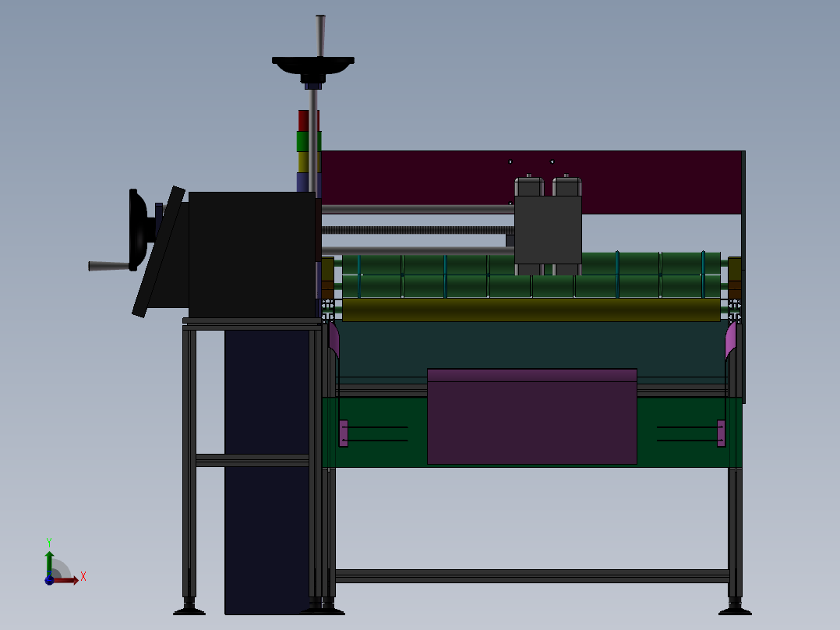Click the X axis of the orientation triad
Screen dimensions: 840x630
coord(65,579)
